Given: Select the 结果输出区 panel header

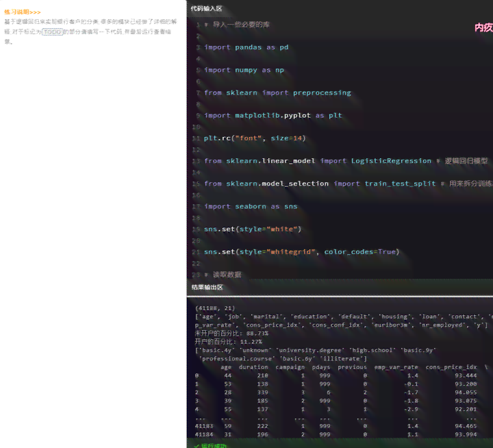Looking at the screenshot, I should 207,287.
